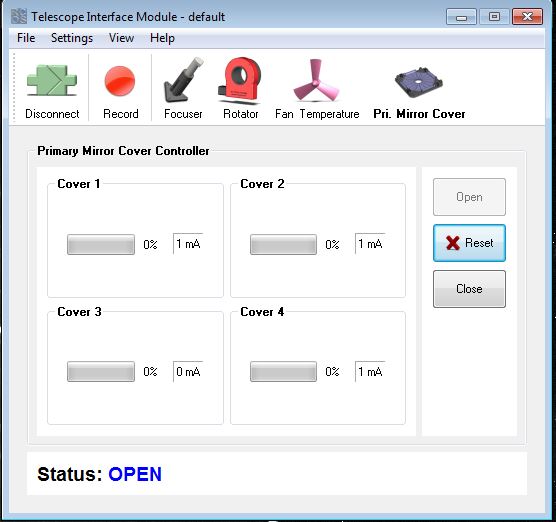556x522 pixels.
Task: Click the grayed-out Open button
Action: pyautogui.click(x=469, y=197)
